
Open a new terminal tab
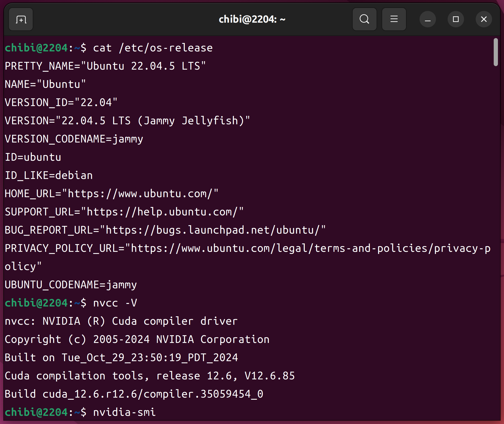21,19
